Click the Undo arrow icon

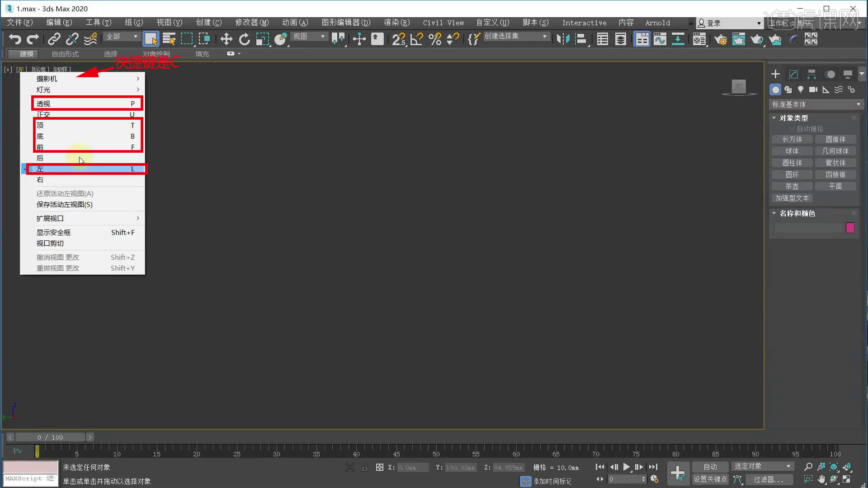15,39
